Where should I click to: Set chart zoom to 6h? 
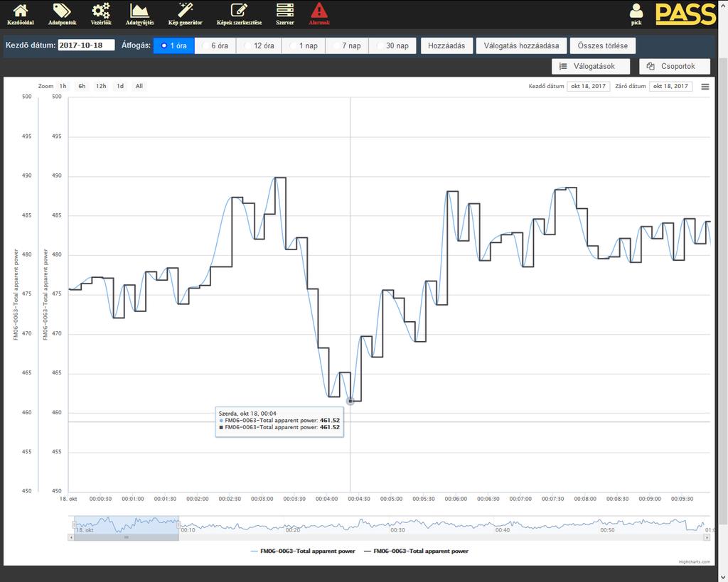pyautogui.click(x=82, y=86)
